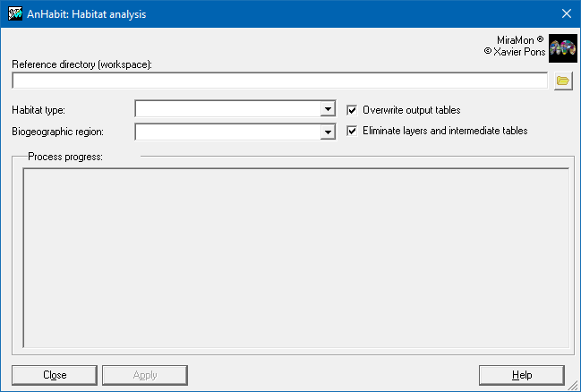Click the 'Eliminate layers and intermediate tables' label
The height and width of the screenshot is (392, 581).
point(444,131)
